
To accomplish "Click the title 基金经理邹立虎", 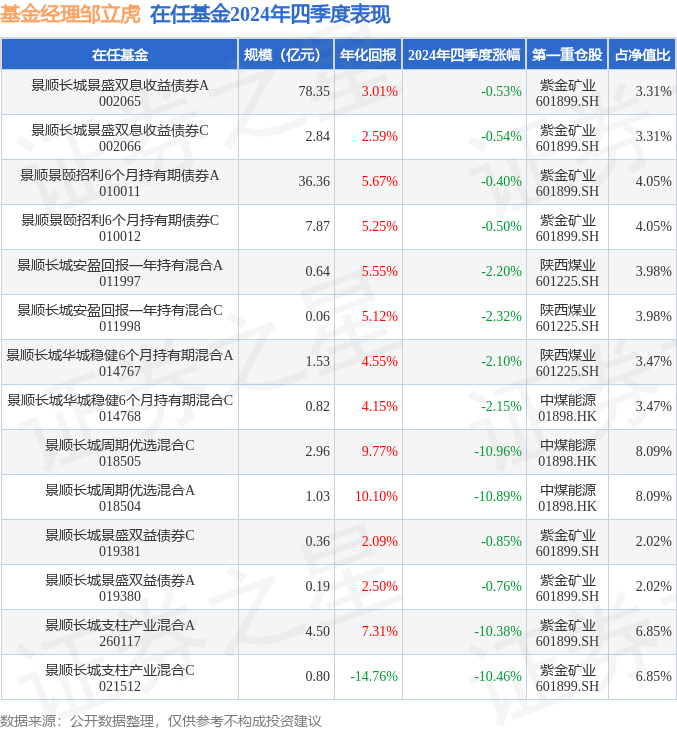I will 70,14.
